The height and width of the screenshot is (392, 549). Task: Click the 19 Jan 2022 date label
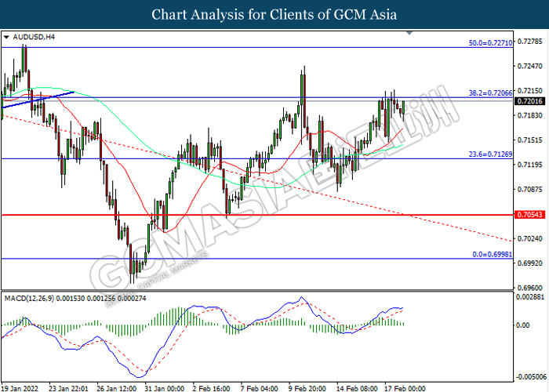click(x=20, y=388)
